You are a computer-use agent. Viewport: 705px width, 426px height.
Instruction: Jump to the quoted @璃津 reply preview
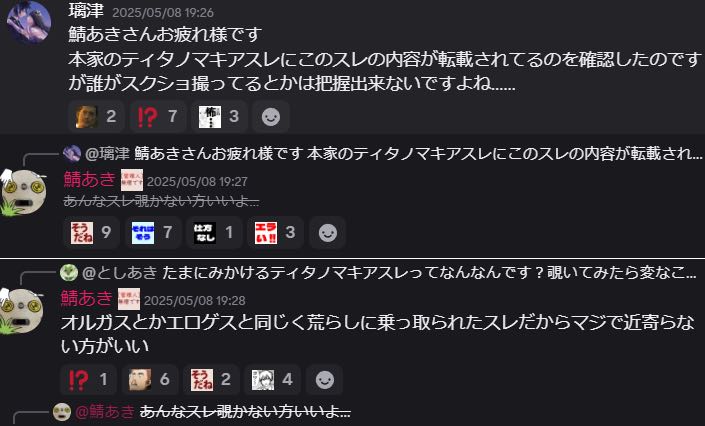pyautogui.click(x=382, y=154)
